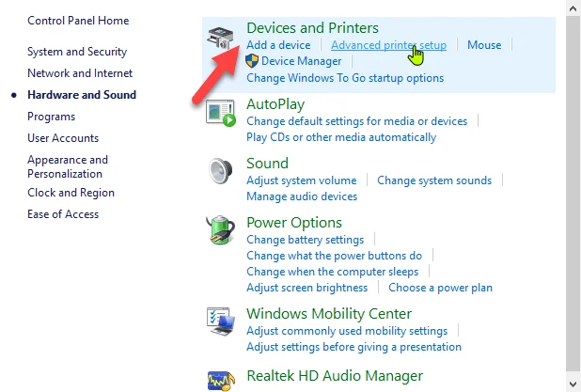Click Add a device link
The image size is (581, 392).
[278, 45]
